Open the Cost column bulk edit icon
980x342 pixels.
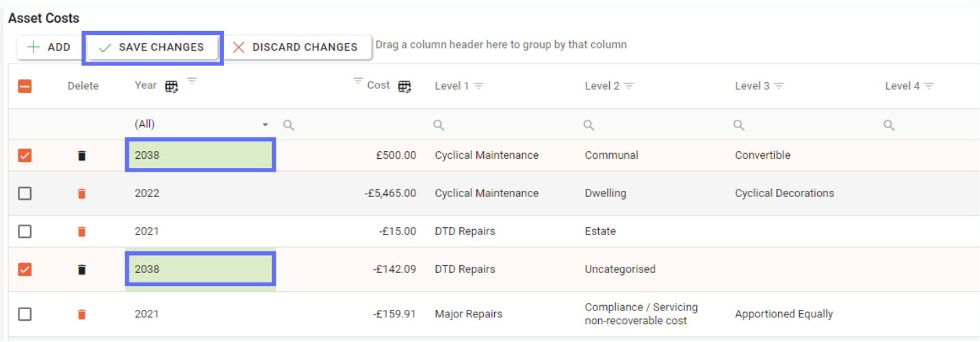[404, 86]
